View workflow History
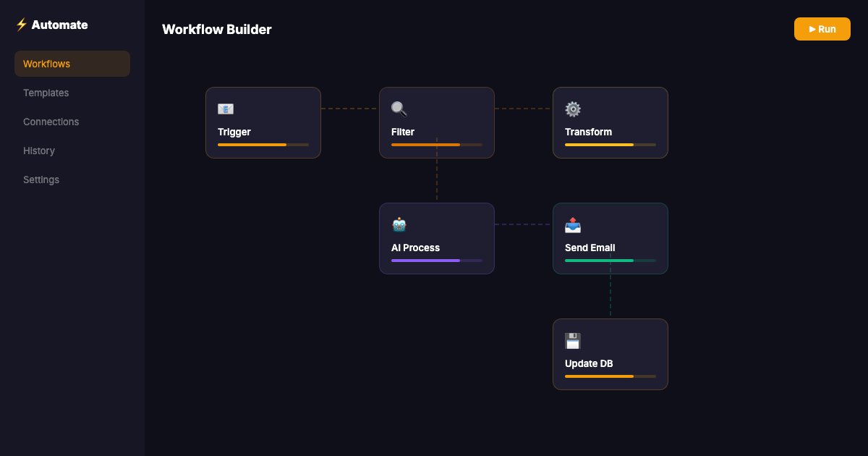This screenshot has width=868, height=456. click(x=39, y=151)
